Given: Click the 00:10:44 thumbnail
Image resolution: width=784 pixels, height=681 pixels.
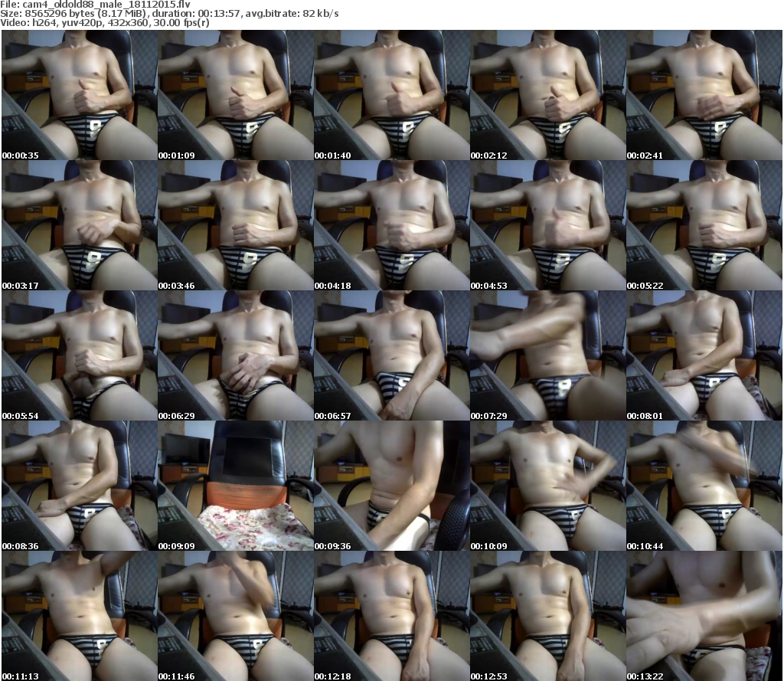Looking at the screenshot, I should (x=704, y=486).
